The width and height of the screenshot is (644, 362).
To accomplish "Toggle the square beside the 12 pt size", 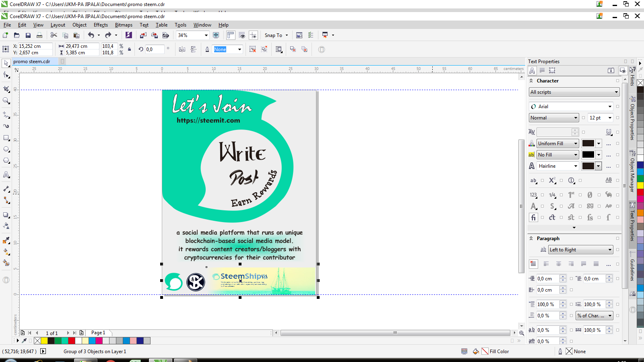I will 617,118.
